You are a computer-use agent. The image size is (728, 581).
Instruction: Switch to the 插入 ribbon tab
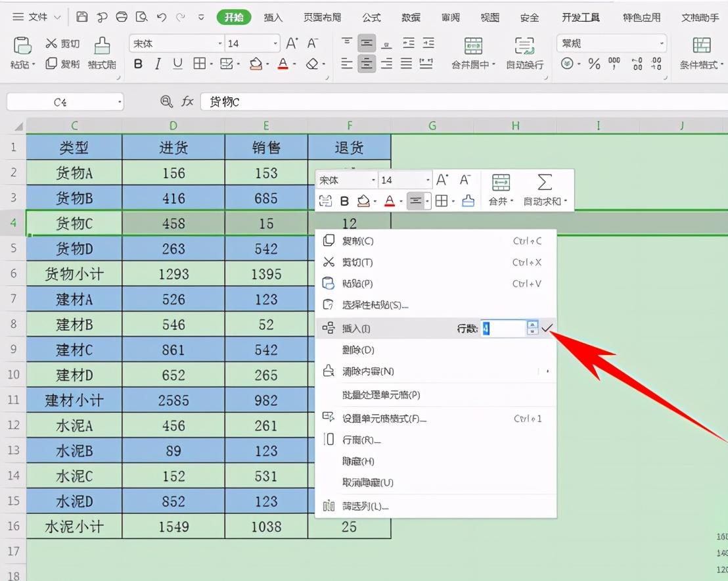pos(273,18)
